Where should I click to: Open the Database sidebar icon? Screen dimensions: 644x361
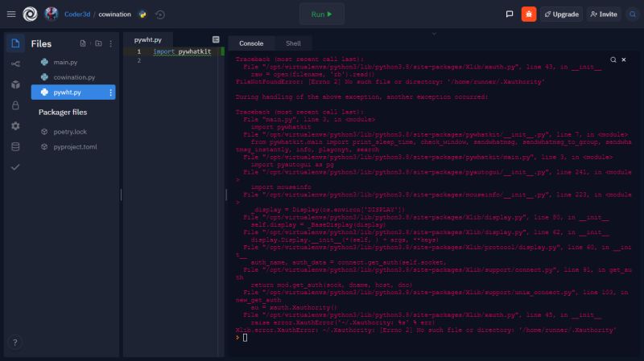15,146
